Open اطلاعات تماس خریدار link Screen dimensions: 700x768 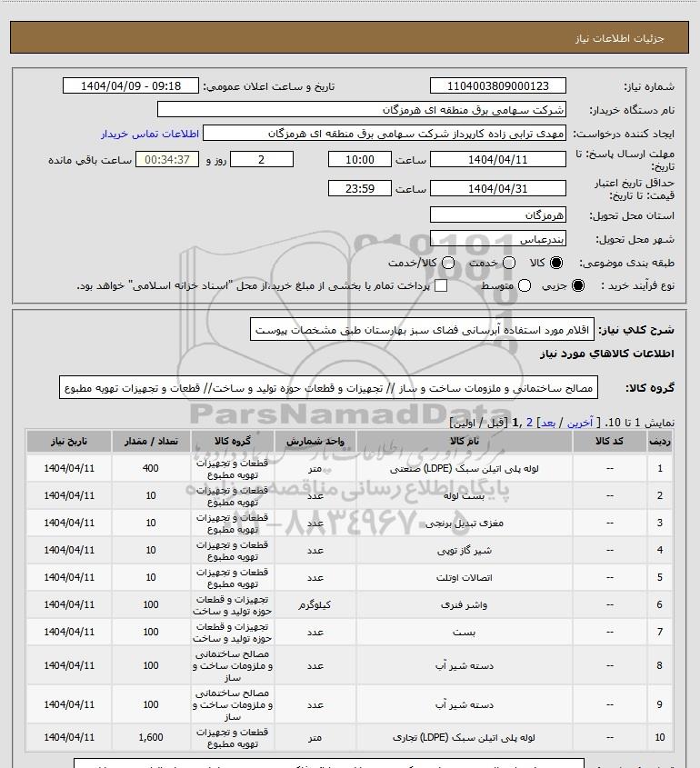click(x=150, y=134)
